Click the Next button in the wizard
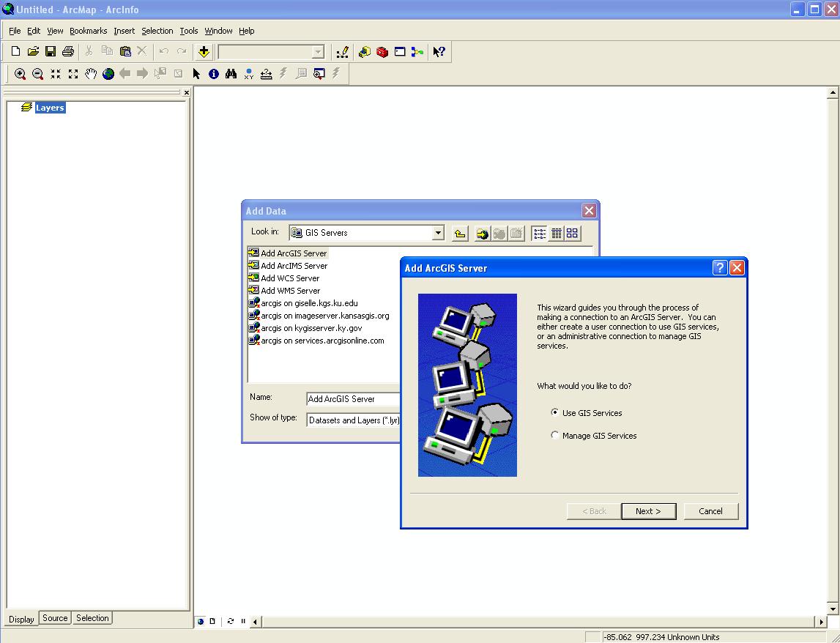The width and height of the screenshot is (840, 643). click(648, 511)
